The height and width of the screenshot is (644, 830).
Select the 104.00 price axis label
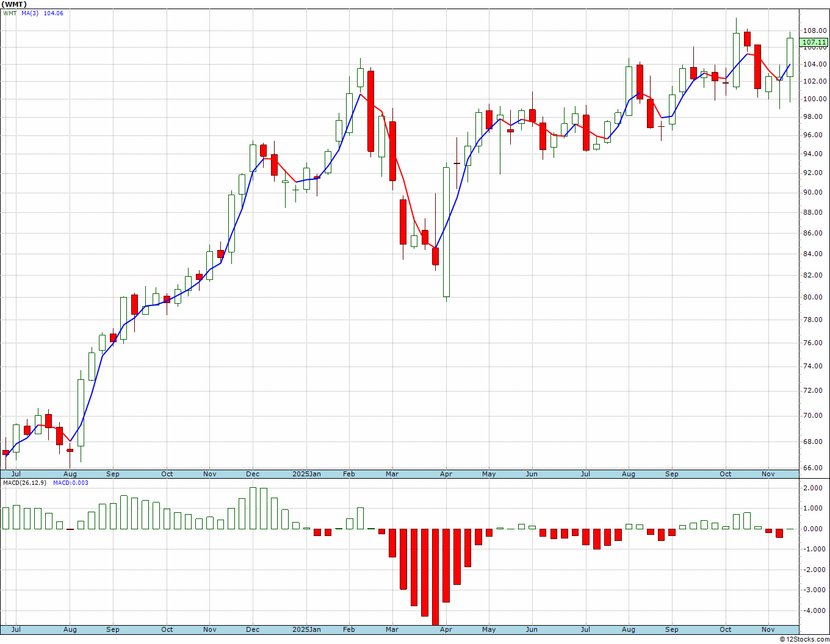[x=815, y=64]
